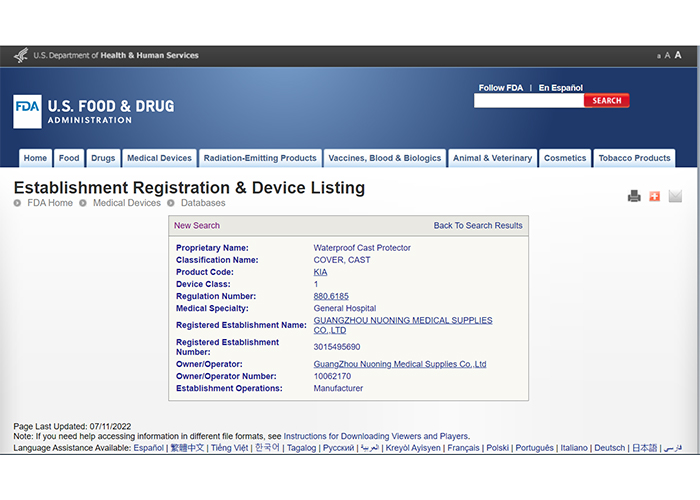Select 日本語 language link

pos(644,448)
